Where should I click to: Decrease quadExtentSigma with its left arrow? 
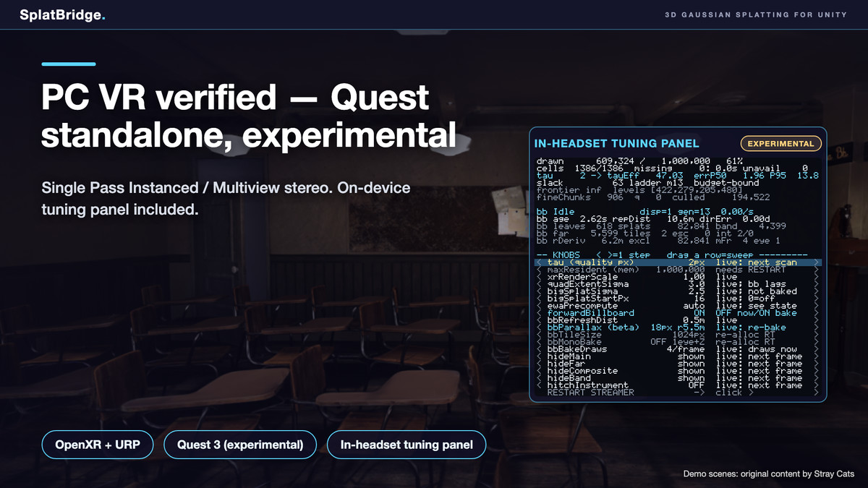tap(539, 284)
